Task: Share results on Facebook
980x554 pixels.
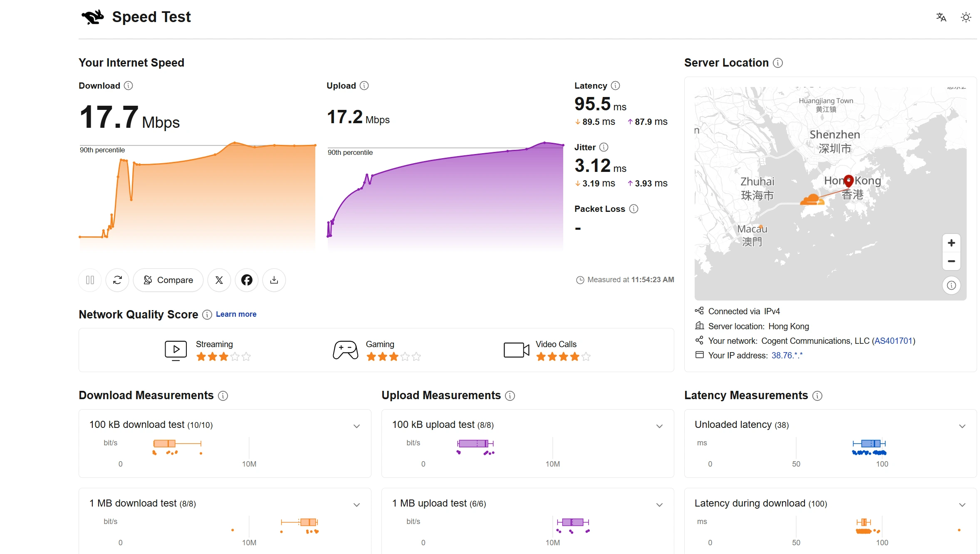Action: tap(247, 280)
